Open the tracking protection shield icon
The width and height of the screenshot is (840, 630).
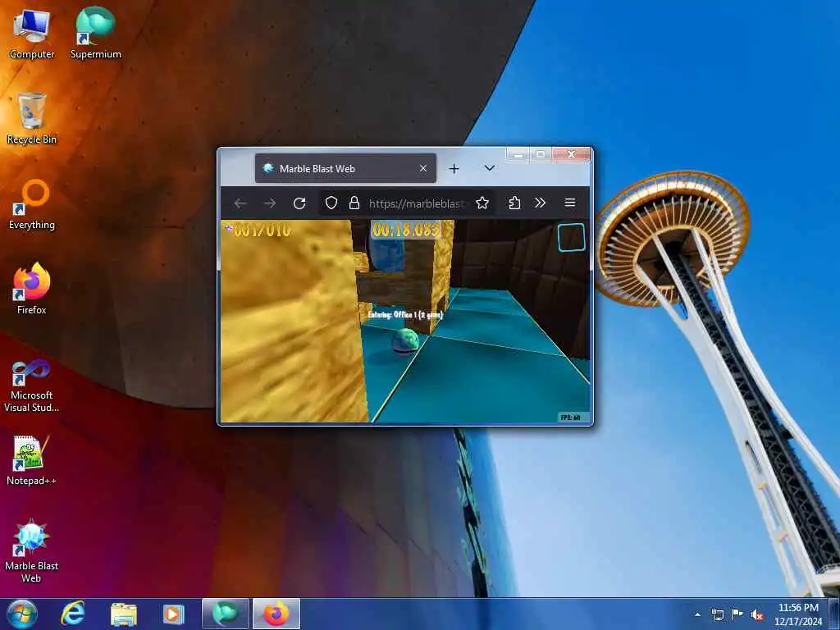click(331, 203)
